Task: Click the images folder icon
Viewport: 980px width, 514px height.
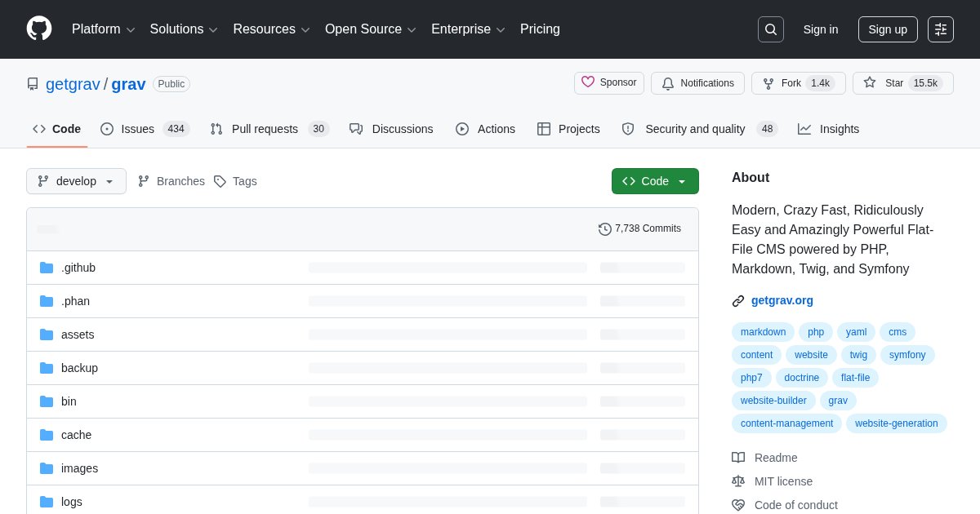Action: 47,468
